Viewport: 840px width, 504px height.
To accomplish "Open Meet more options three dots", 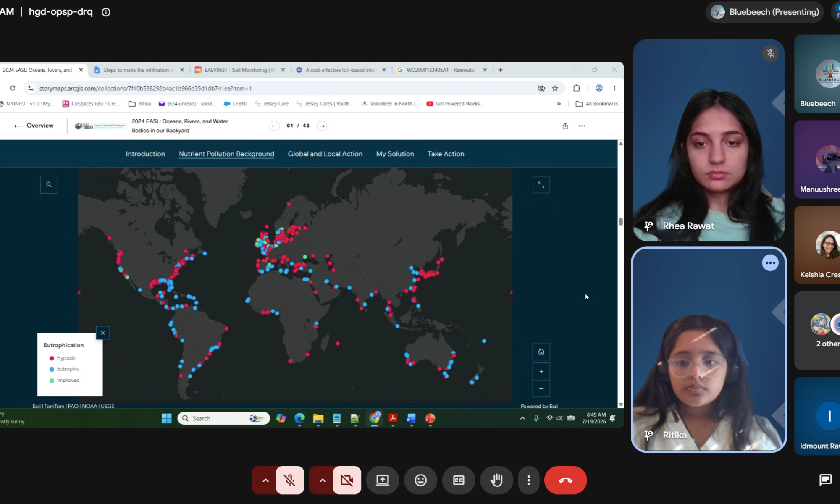I will click(x=528, y=480).
